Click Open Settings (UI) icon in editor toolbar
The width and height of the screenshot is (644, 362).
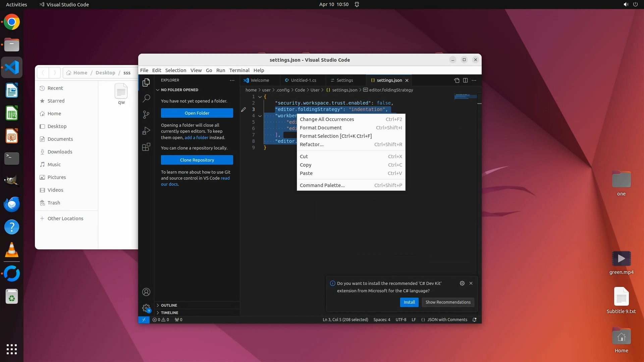click(457, 80)
